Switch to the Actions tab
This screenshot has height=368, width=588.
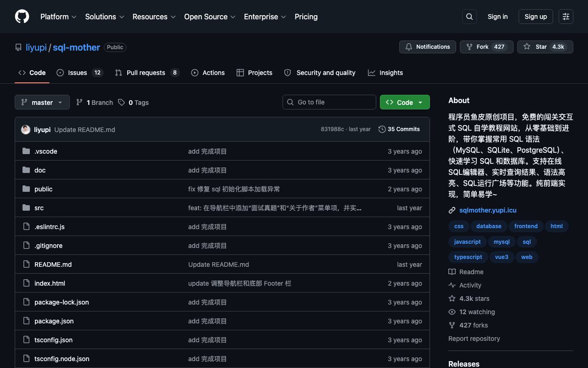tap(208, 73)
